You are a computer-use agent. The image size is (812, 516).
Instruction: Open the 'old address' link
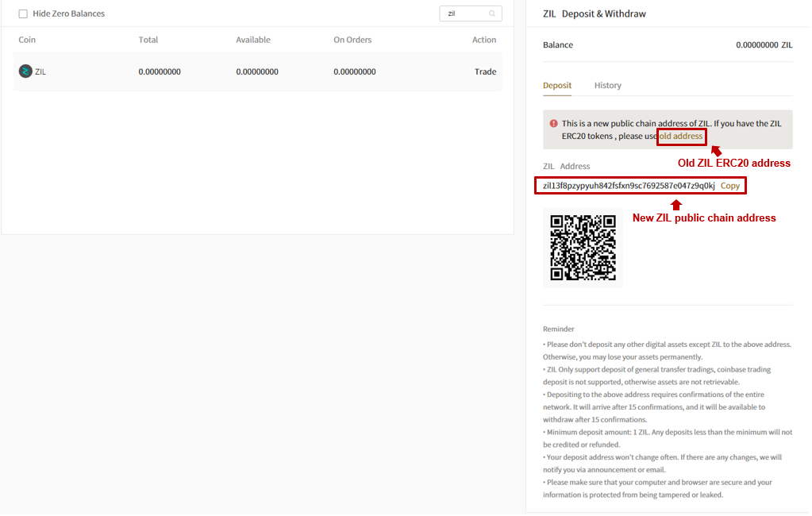click(681, 137)
